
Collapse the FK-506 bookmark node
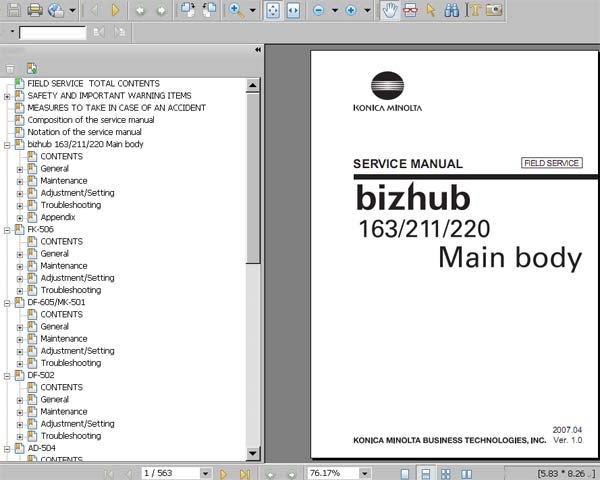[x=7, y=230]
